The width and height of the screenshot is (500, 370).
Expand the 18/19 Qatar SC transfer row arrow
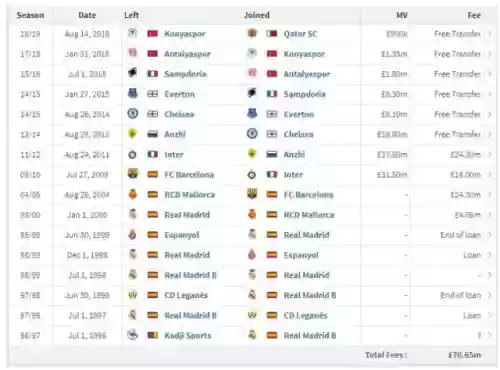click(x=490, y=34)
